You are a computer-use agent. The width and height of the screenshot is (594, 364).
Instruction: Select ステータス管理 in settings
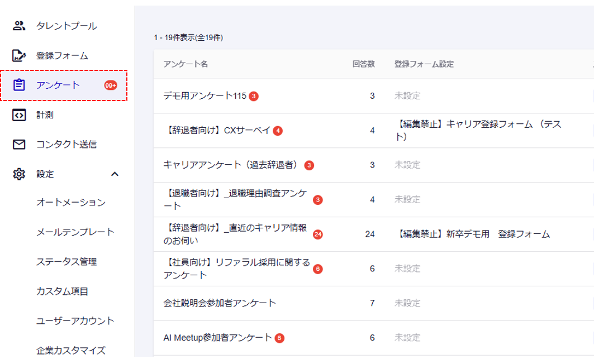coord(66,261)
